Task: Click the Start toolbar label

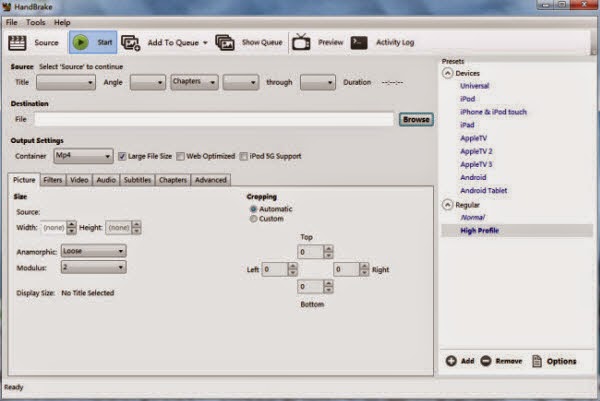Action: pyautogui.click(x=104, y=42)
